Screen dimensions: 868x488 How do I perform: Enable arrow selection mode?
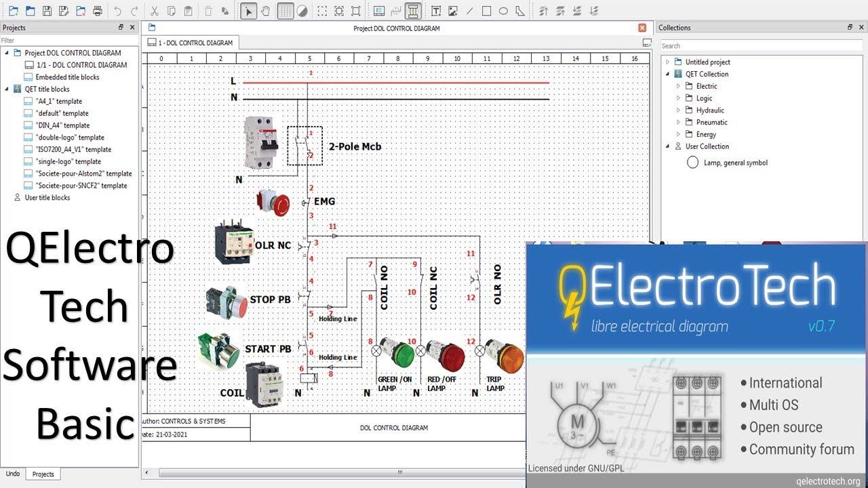pos(249,11)
